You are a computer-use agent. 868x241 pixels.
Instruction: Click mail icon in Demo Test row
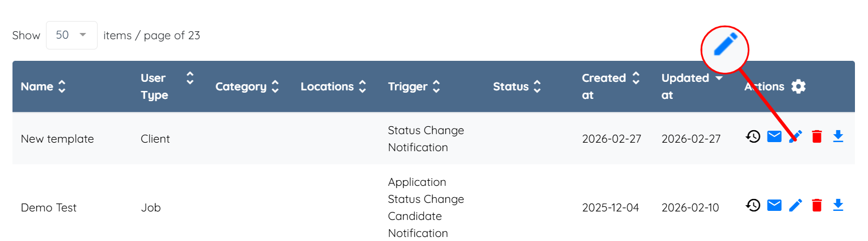(x=774, y=205)
